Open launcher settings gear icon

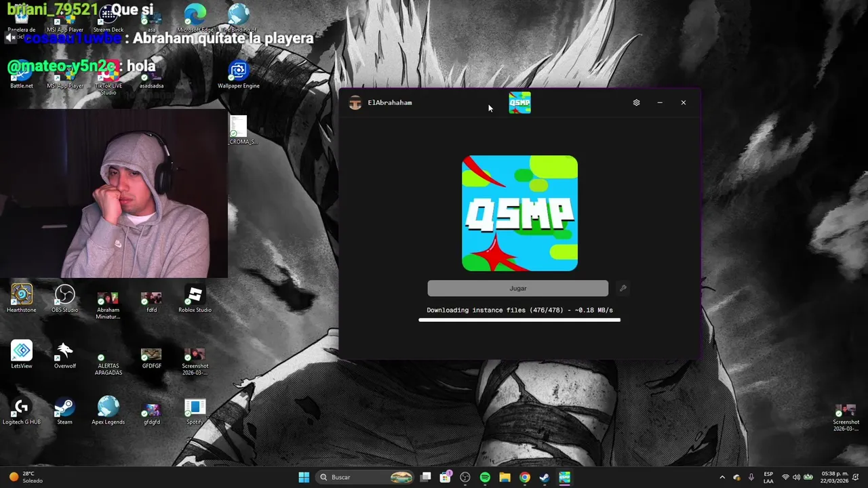pyautogui.click(x=636, y=102)
